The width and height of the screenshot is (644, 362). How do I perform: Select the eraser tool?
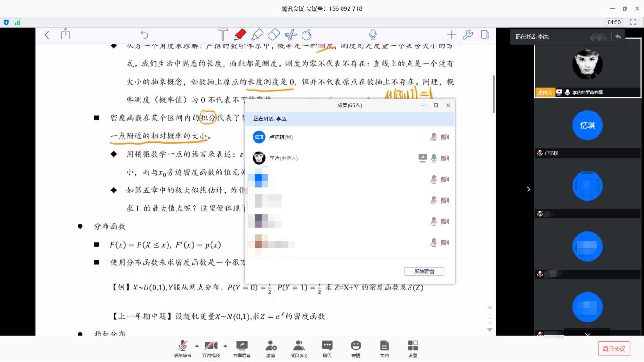click(x=274, y=35)
